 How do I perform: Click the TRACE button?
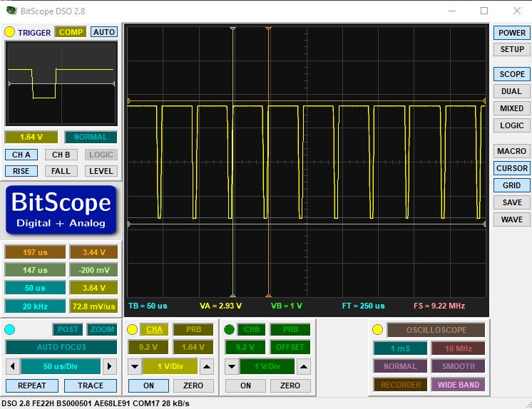[x=91, y=385]
